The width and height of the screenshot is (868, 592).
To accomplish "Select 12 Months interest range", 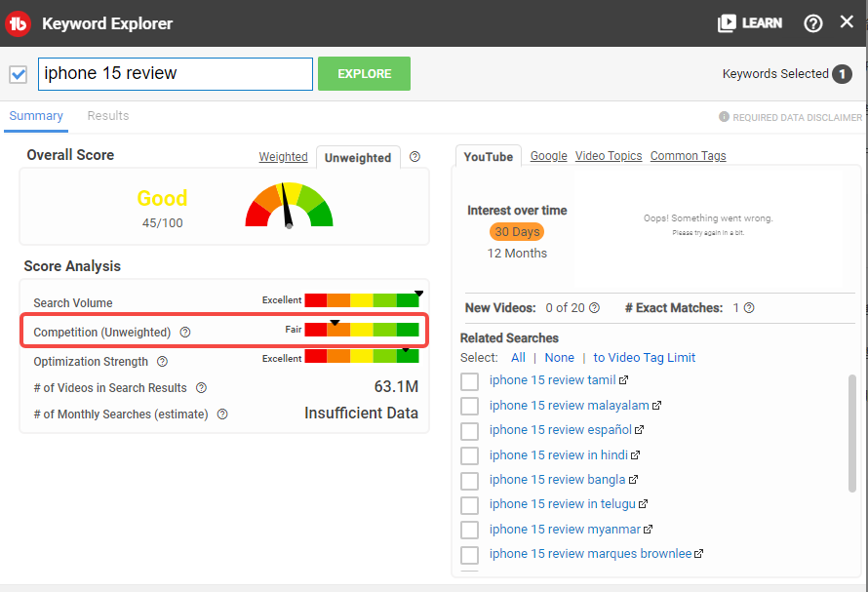I will pos(517,253).
